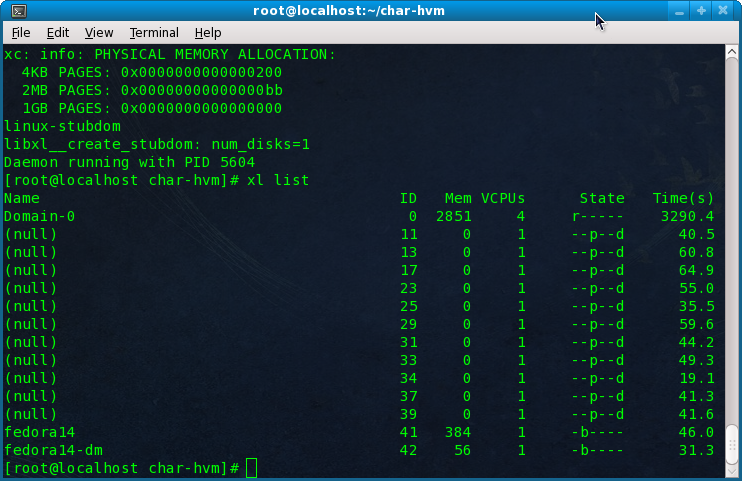The height and width of the screenshot is (481, 742).
Task: Click the Time(s) column header
Action: 683,198
